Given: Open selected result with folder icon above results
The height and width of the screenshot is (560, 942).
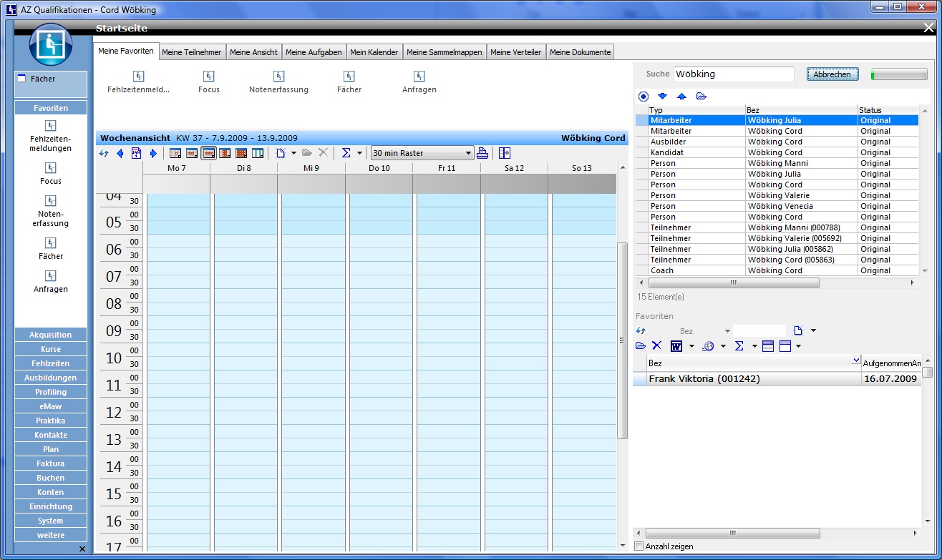Looking at the screenshot, I should 701,97.
